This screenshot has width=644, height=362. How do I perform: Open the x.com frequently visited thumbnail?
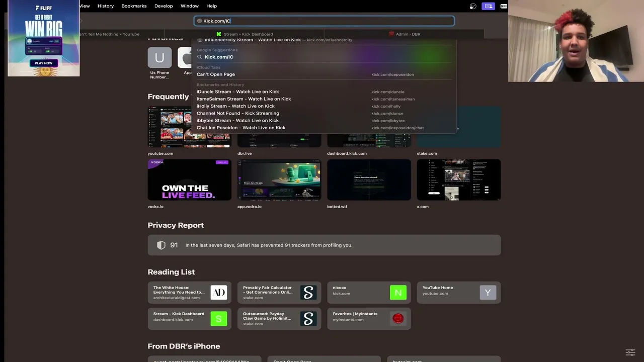point(459,180)
